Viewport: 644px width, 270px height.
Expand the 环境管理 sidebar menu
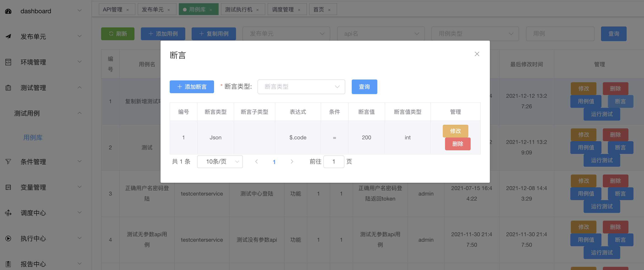[80, 61]
